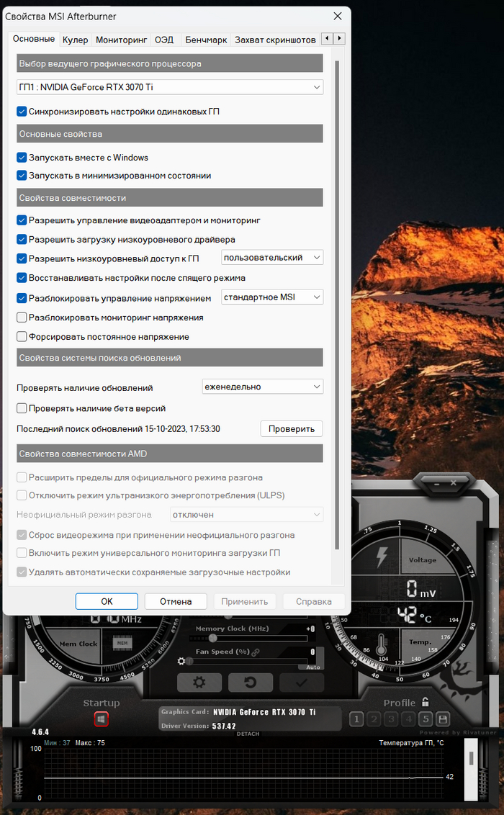Toggle the Profile padlock icon
This screenshot has width=504, height=815.
pos(426,702)
